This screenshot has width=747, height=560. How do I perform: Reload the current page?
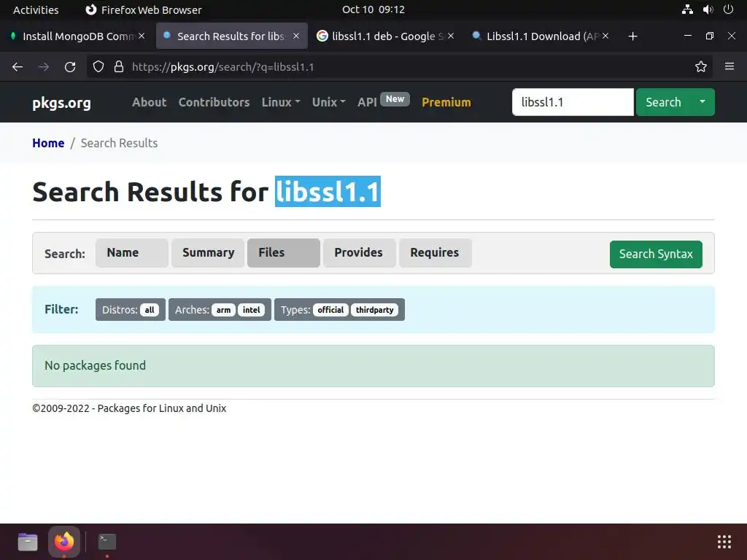[x=70, y=67]
